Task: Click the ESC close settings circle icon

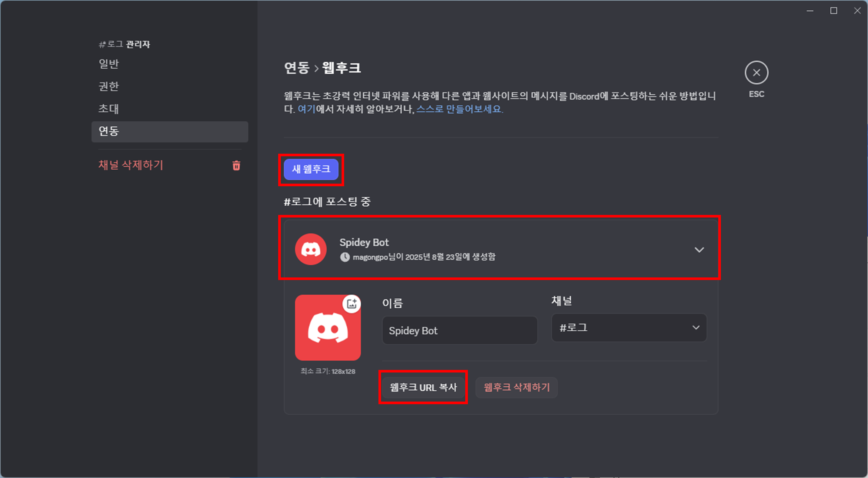Action: (756, 73)
